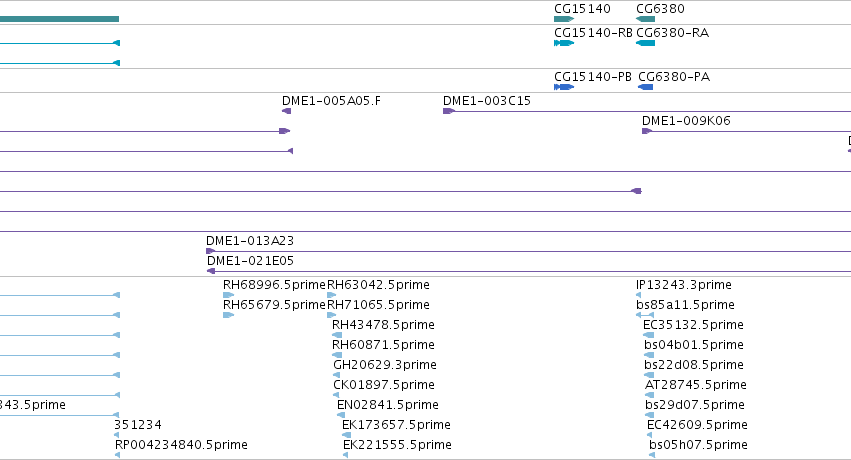Screen dimensions: 851x460
Task: Click the EK221555.5prime EST label
Action: coord(397,445)
